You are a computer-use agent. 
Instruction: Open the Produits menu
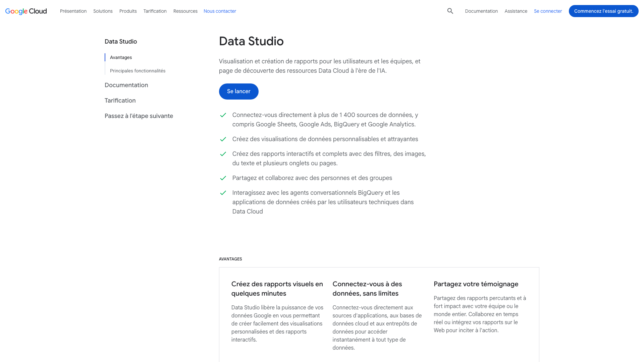pos(128,11)
